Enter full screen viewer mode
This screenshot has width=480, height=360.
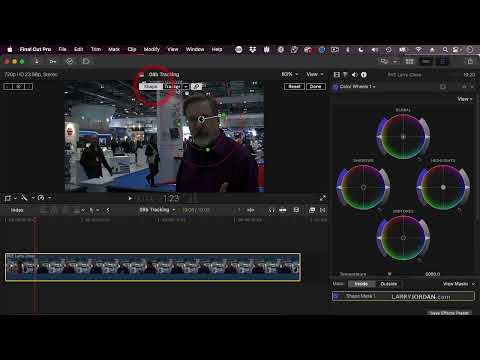(322, 198)
